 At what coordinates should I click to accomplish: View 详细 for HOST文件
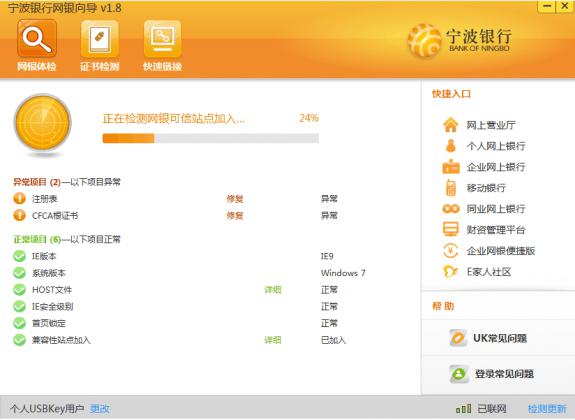(273, 290)
